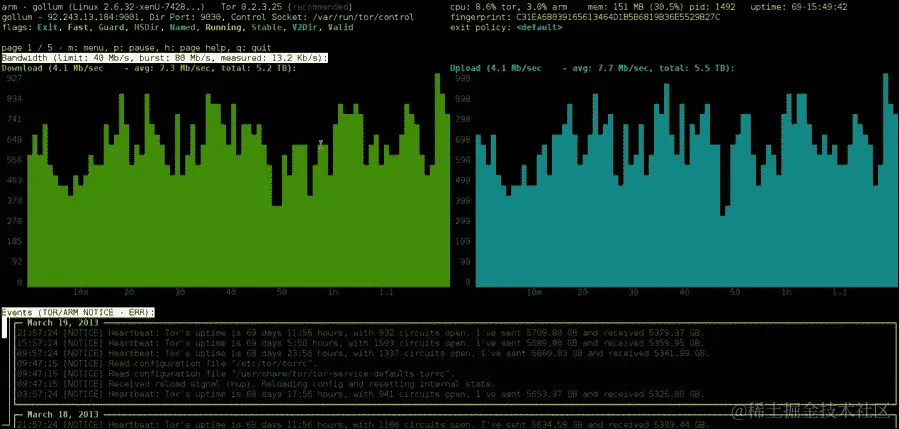Screen dimensions: 899x429
Task: Select heartbeat log line with 1337 circuits open
Action: (x=361, y=353)
